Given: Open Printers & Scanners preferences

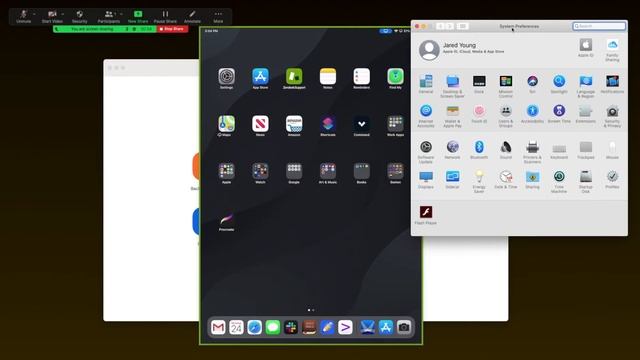Looking at the screenshot, I should pos(532,151).
